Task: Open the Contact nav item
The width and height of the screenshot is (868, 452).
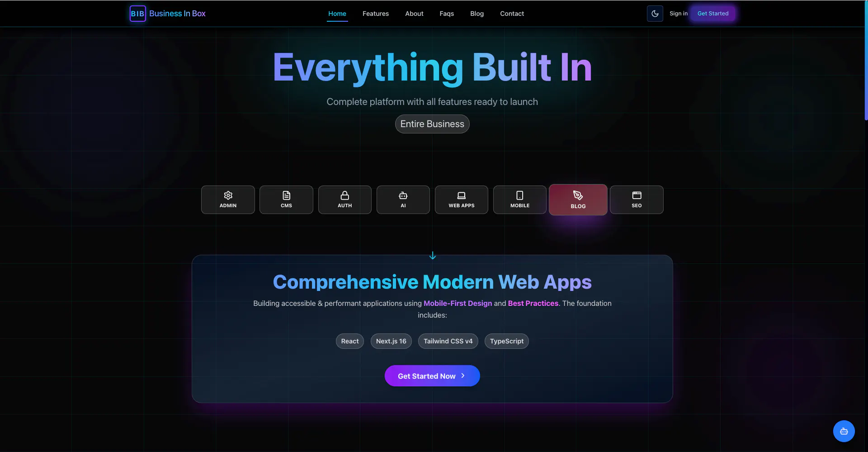Action: (512, 14)
